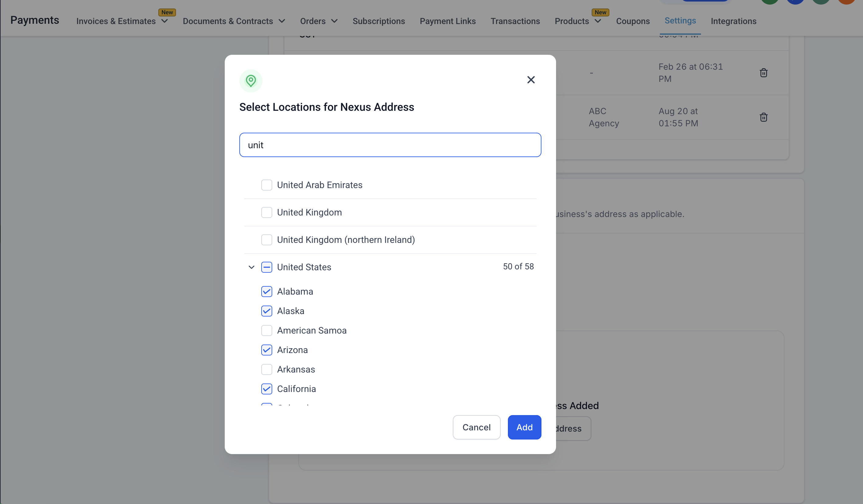The height and width of the screenshot is (504, 863).
Task: Check the Arkansas state checkbox
Action: tap(266, 369)
